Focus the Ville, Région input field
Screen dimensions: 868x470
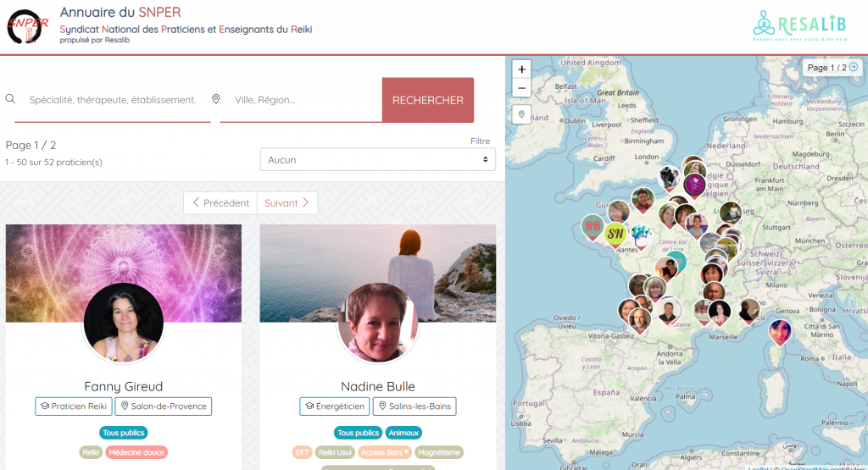(301, 100)
